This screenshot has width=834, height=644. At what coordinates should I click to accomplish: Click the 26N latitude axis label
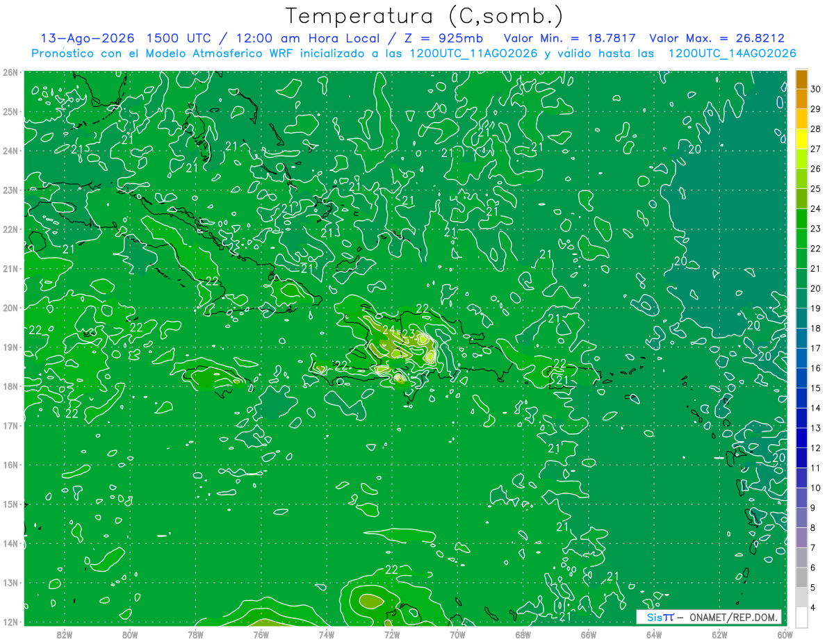[x=10, y=72]
